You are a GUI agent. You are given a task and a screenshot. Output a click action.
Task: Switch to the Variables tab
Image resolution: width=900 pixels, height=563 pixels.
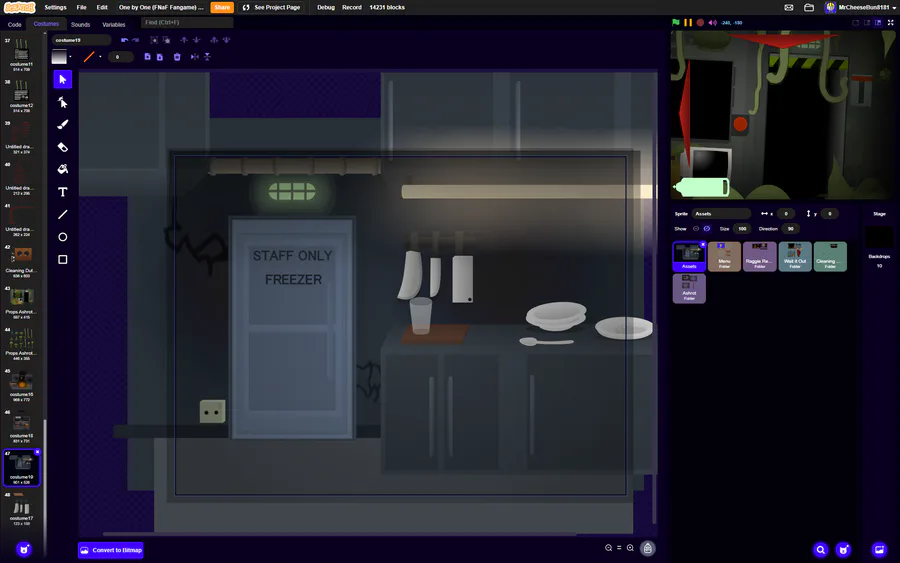point(114,24)
